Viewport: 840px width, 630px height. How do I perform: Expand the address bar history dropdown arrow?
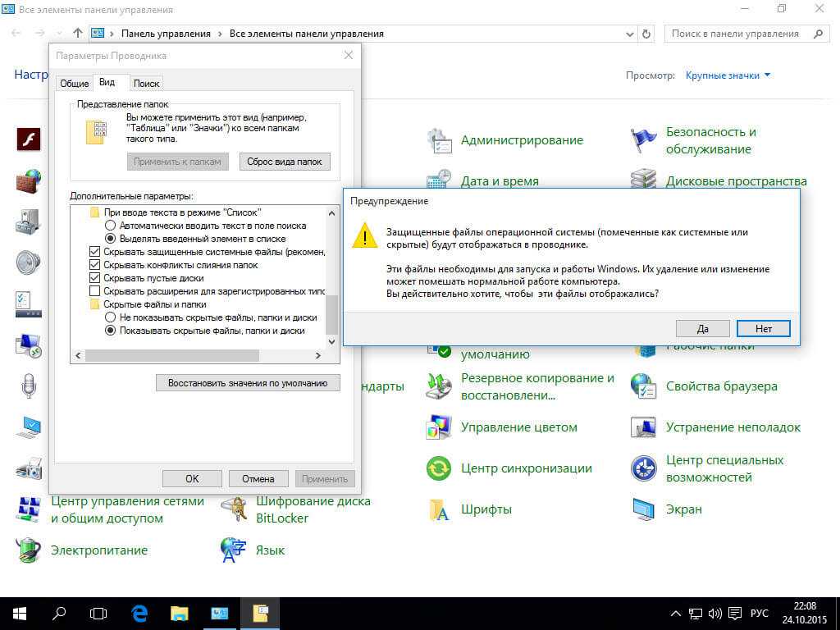[x=629, y=34]
